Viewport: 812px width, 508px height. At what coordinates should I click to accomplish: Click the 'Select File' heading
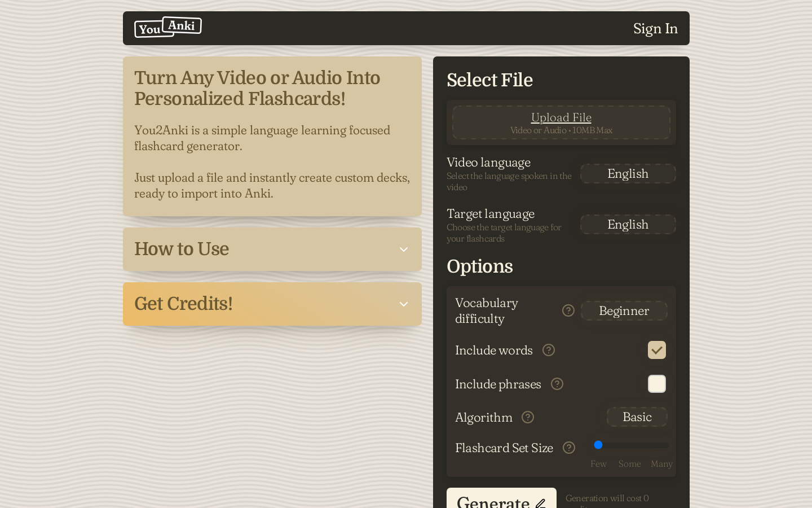pyautogui.click(x=489, y=80)
